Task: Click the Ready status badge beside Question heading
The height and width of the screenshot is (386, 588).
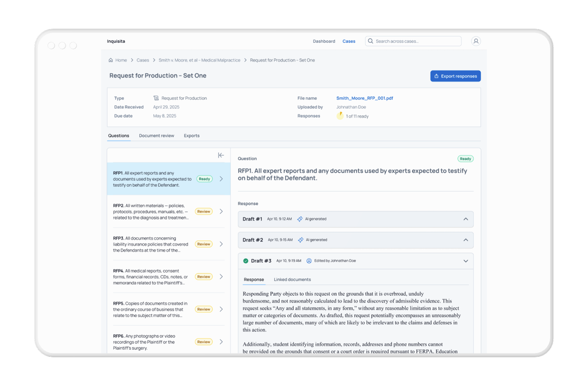Action: point(465,159)
